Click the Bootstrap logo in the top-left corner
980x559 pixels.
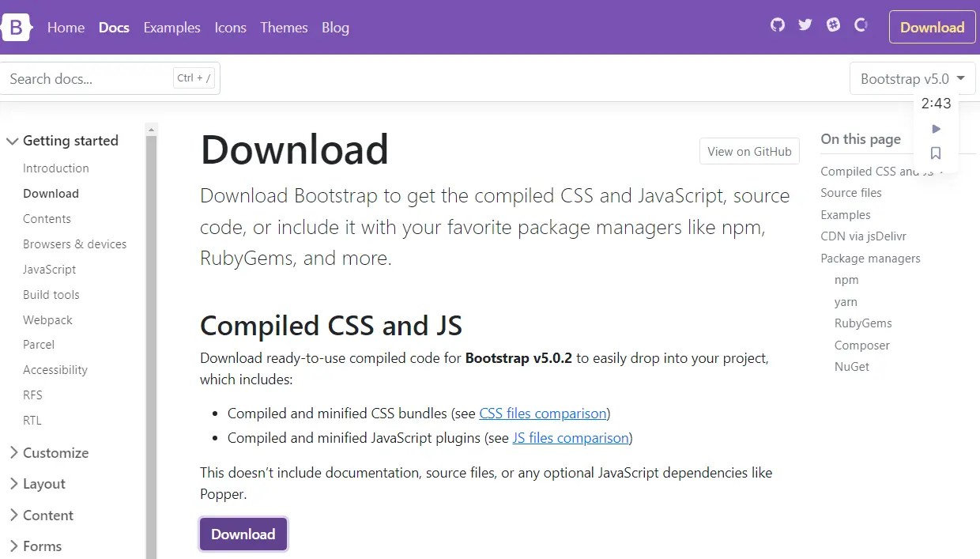point(16,27)
